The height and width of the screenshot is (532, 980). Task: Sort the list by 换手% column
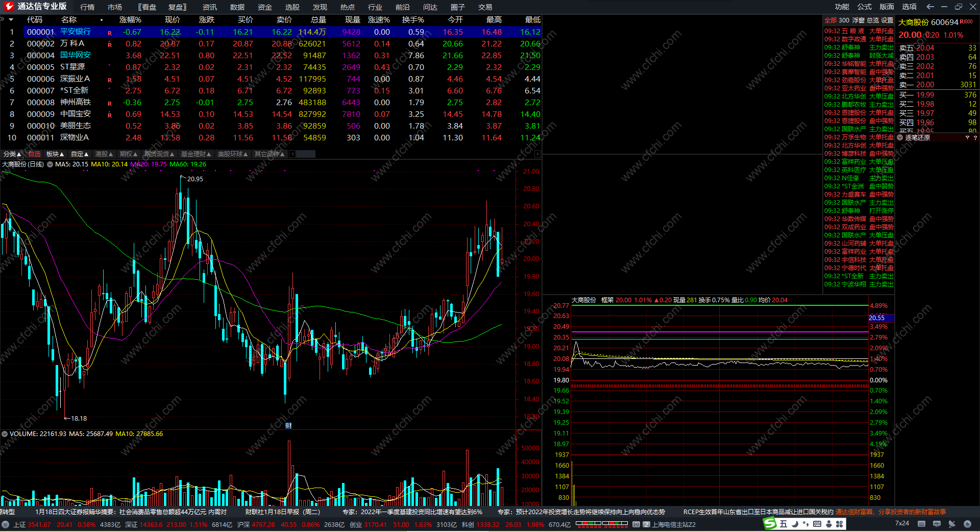(413, 20)
